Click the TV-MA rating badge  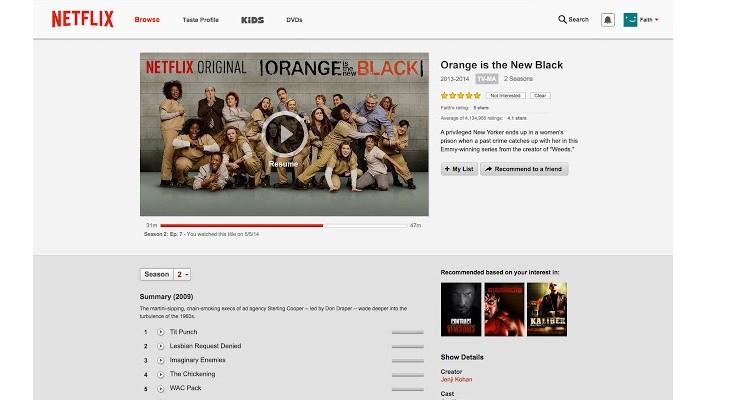pos(487,79)
